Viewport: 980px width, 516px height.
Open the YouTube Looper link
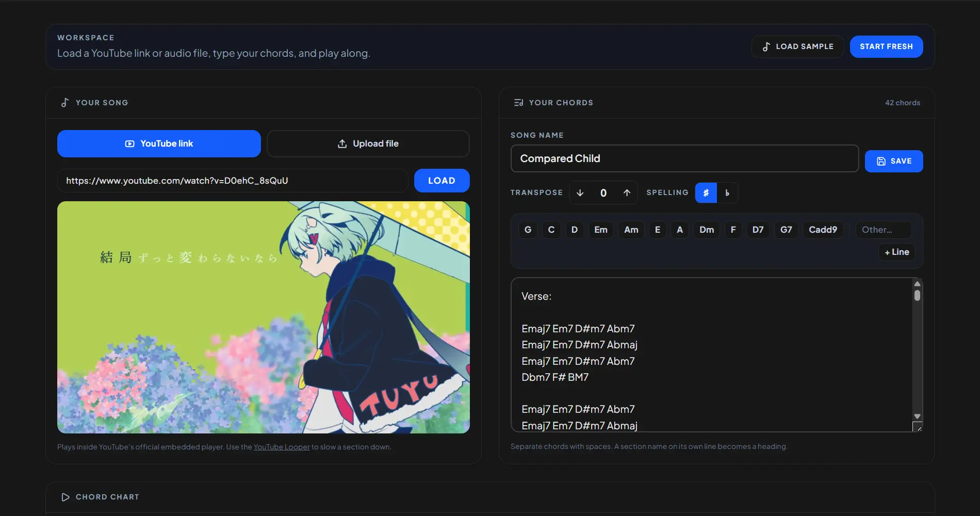(282, 447)
